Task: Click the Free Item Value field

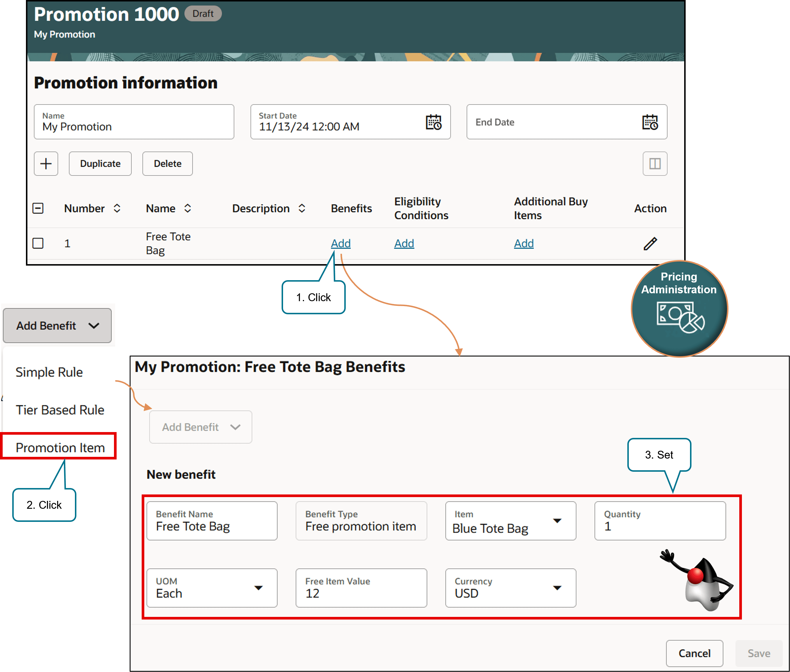Action: pyautogui.click(x=361, y=588)
